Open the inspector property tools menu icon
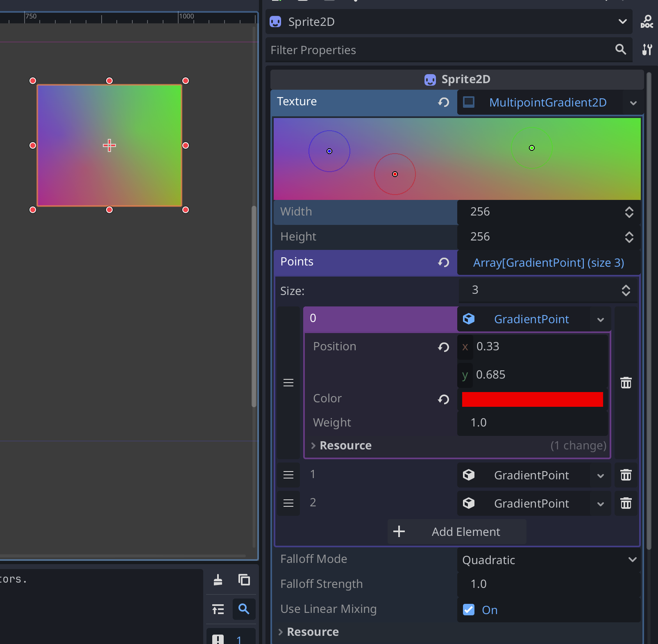Screen dimensions: 658x644 coord(647,50)
